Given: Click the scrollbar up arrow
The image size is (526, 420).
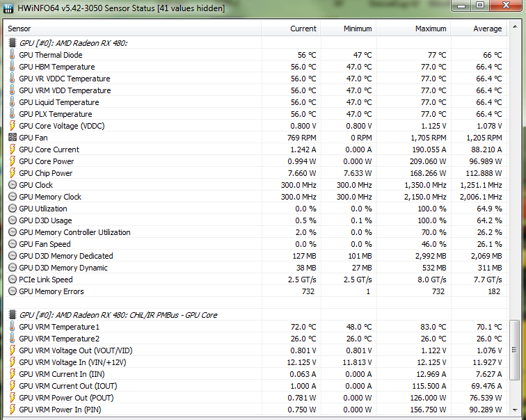Looking at the screenshot, I should click(x=515, y=26).
